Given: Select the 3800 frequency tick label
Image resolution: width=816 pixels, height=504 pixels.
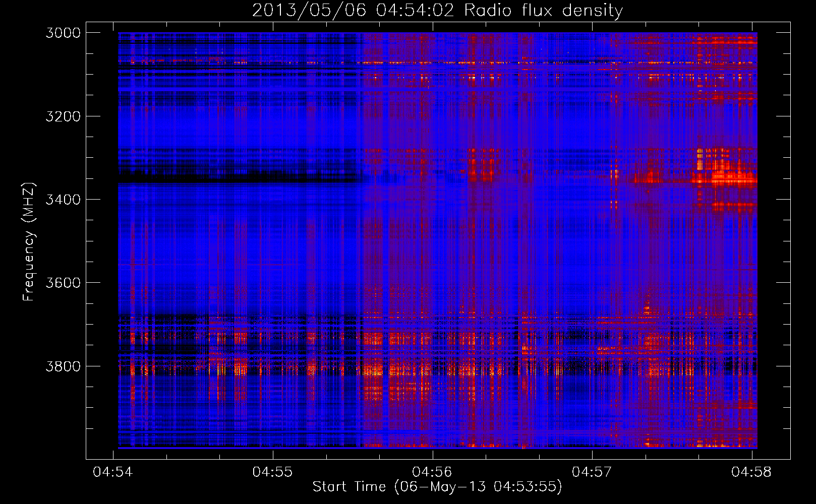Looking at the screenshot, I should [x=63, y=366].
